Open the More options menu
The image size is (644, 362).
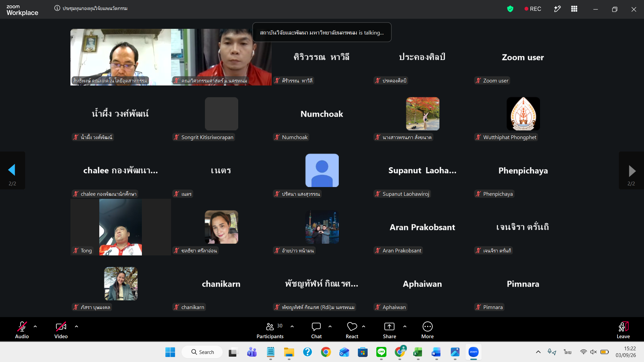tap(428, 330)
